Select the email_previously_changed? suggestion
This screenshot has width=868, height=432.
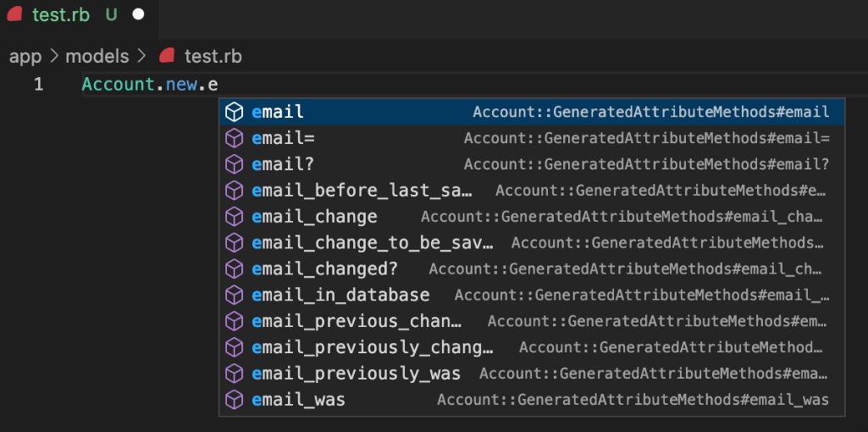[373, 348]
